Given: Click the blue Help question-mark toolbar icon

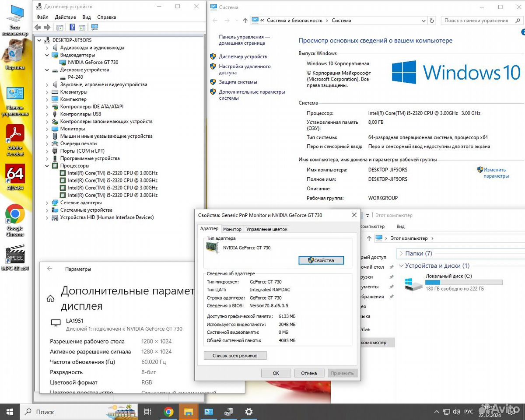Looking at the screenshot, I should [x=72, y=27].
